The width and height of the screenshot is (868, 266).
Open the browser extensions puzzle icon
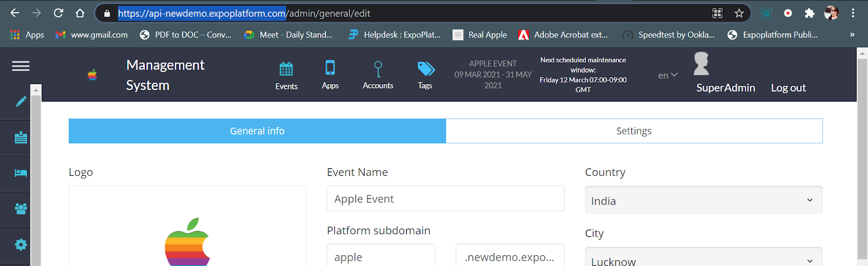pyautogui.click(x=809, y=13)
